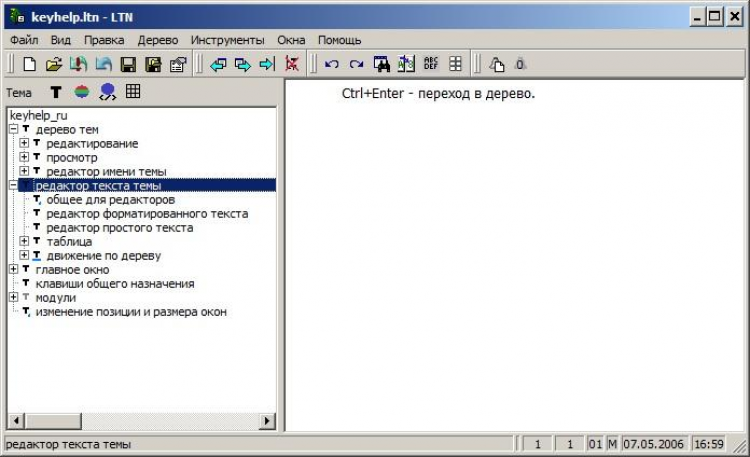Open the 'Файл' menu

[x=25, y=40]
